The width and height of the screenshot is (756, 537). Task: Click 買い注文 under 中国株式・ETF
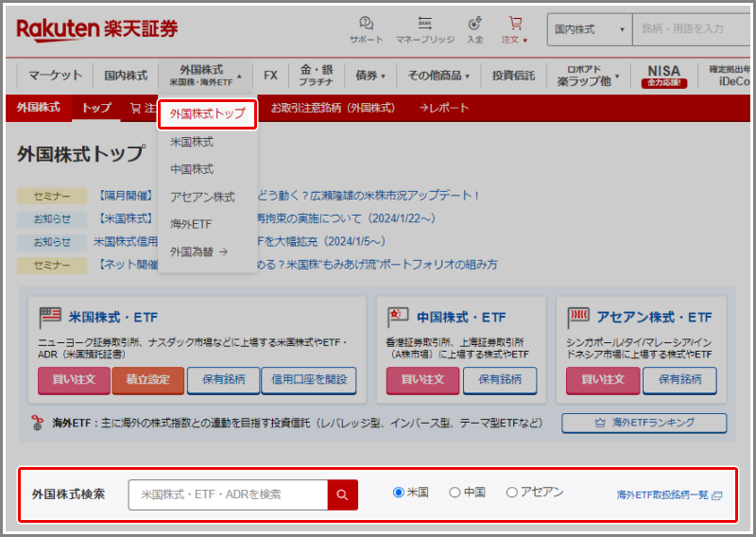click(x=422, y=380)
